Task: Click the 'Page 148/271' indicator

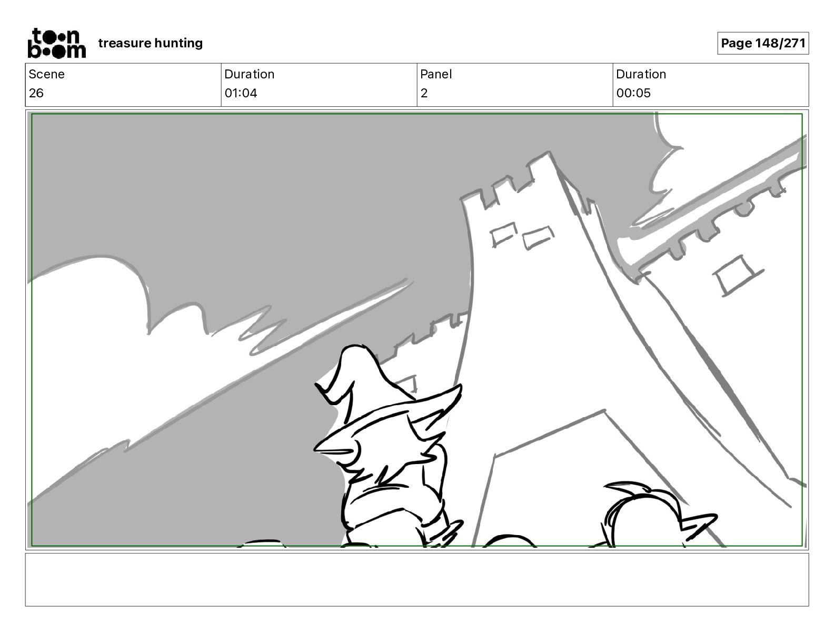Action: (x=763, y=43)
